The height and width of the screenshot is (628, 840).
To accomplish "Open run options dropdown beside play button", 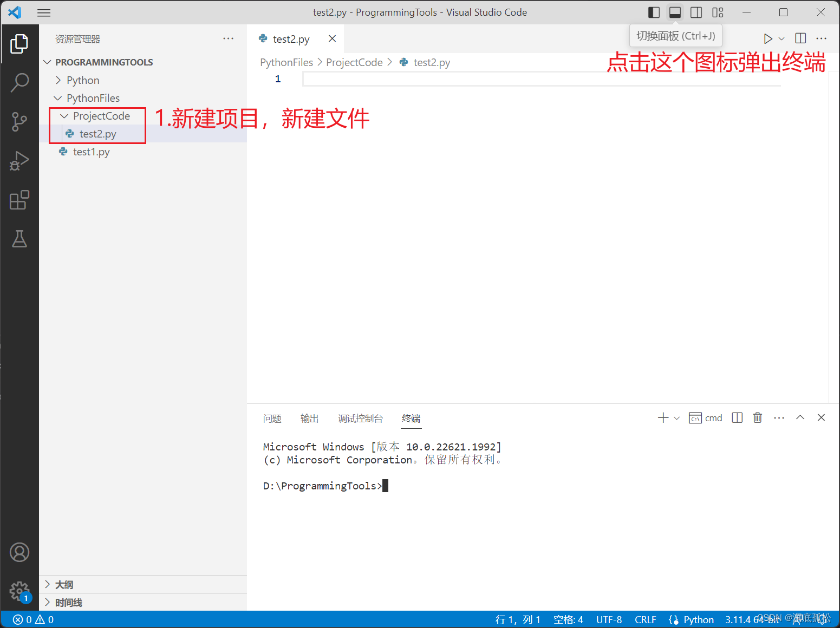I will 782,38.
